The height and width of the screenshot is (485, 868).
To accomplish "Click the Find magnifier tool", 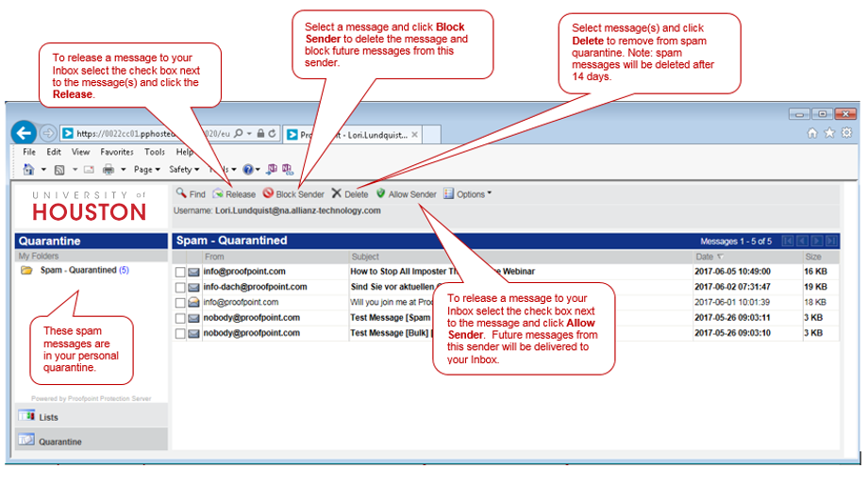I will (191, 193).
